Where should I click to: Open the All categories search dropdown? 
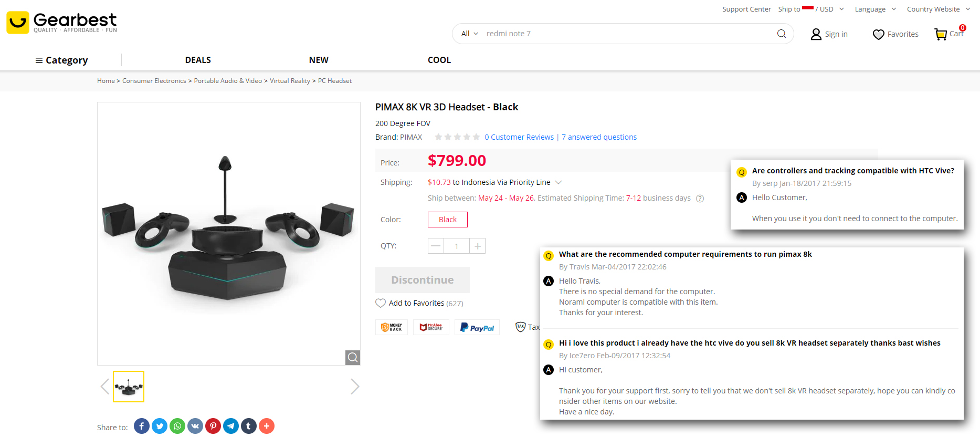point(470,34)
